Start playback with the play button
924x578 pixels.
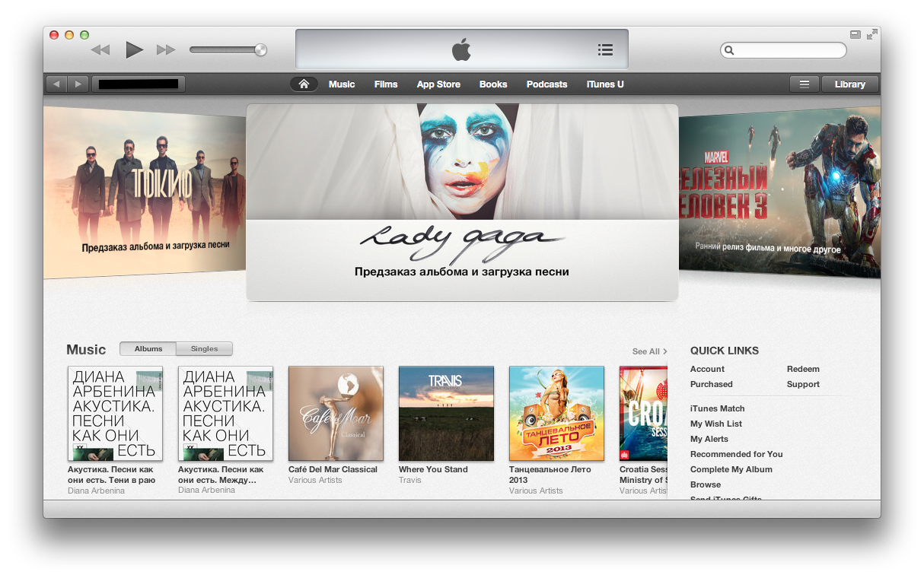point(135,50)
